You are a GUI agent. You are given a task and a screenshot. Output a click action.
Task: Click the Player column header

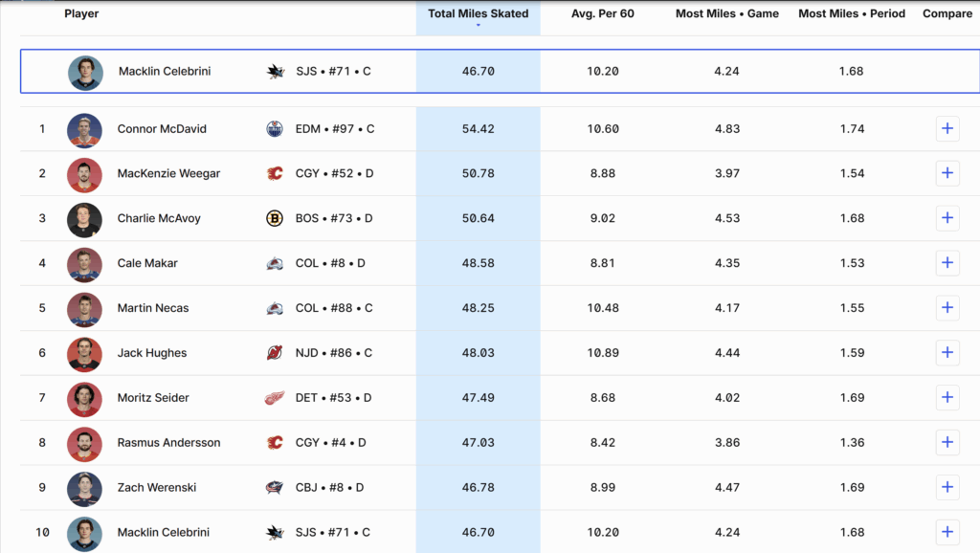pyautogui.click(x=81, y=14)
